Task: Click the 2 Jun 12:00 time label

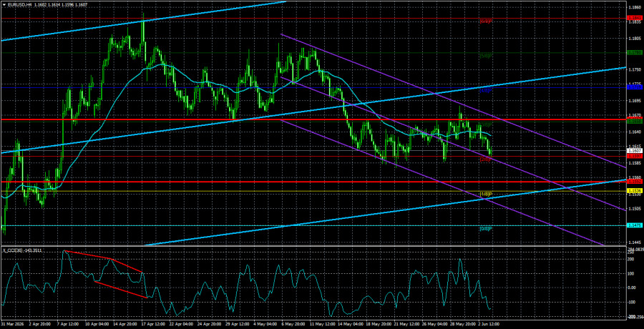Action: pos(489,324)
